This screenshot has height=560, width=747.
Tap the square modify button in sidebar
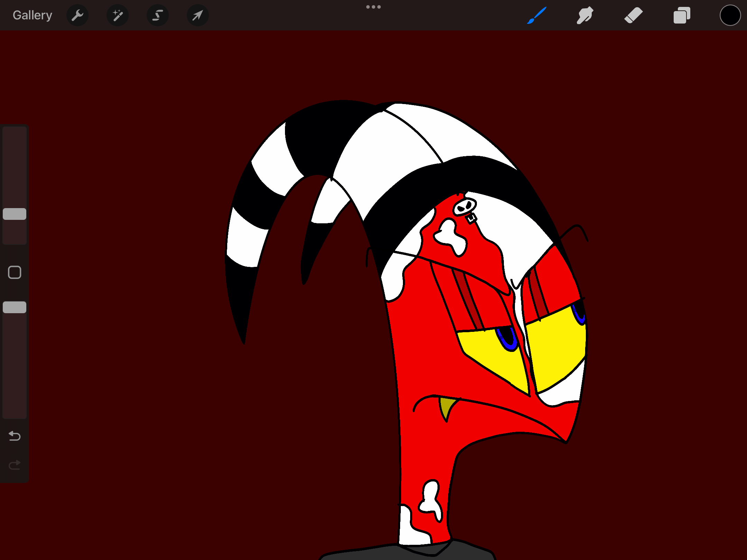(15, 272)
